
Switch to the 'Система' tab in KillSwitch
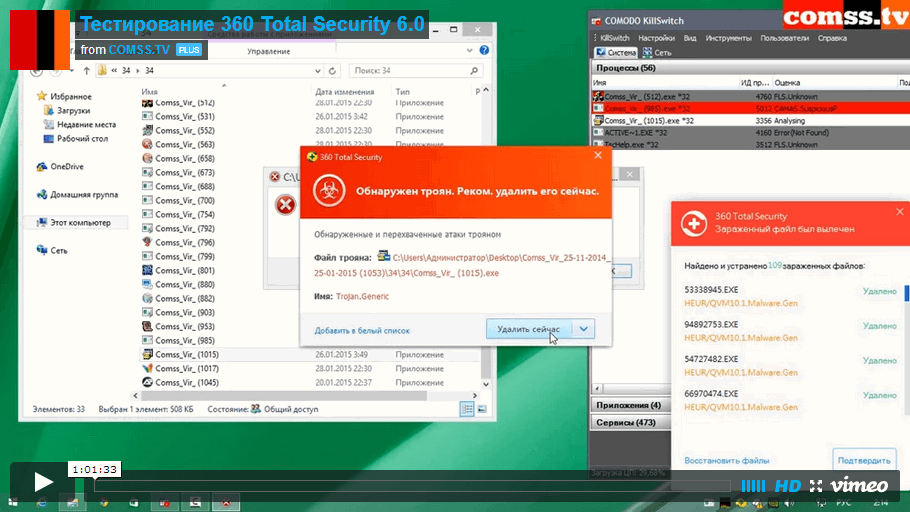pyautogui.click(x=616, y=52)
